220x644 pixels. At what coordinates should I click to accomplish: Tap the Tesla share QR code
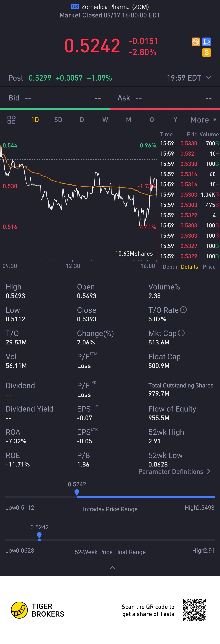pyautogui.click(x=194, y=610)
